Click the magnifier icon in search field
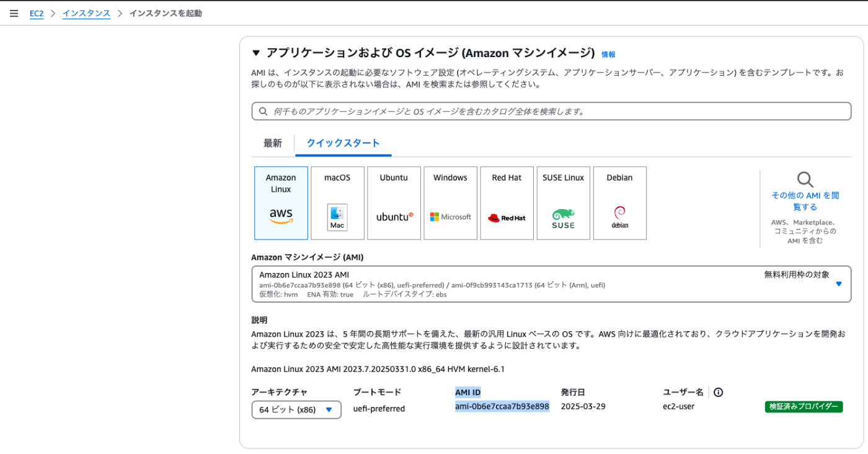The image size is (868, 454). (263, 112)
